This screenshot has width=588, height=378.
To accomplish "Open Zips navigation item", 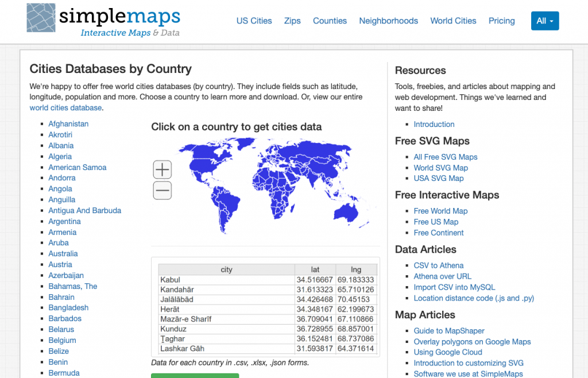I will [292, 21].
